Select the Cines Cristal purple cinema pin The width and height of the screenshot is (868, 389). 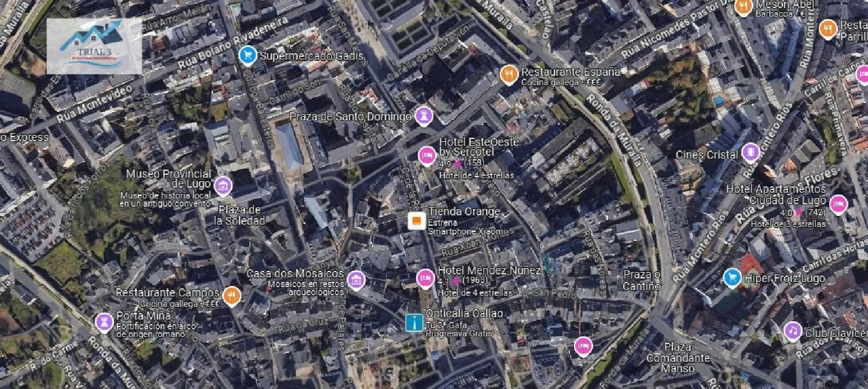(751, 153)
